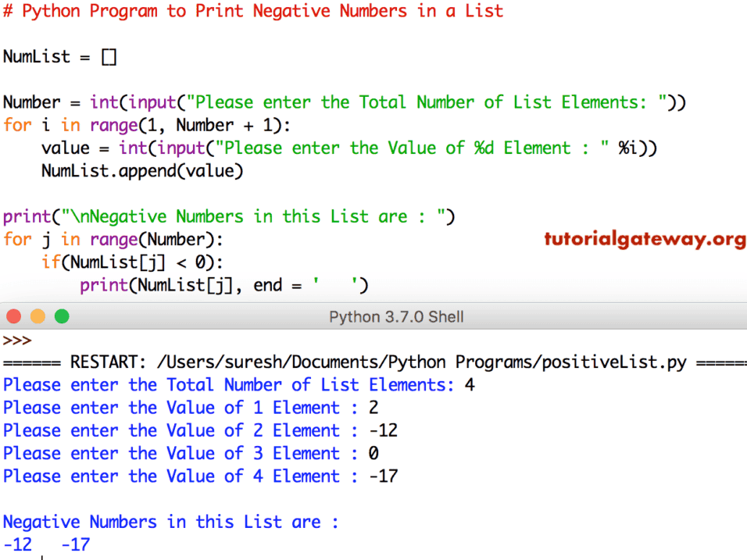This screenshot has height=560, width=747.
Task: Click the entered value -17 in the shell
Action: [x=383, y=476]
